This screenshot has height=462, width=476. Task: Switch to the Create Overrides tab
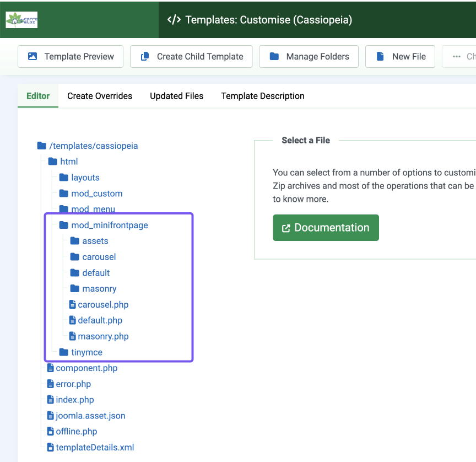point(100,96)
